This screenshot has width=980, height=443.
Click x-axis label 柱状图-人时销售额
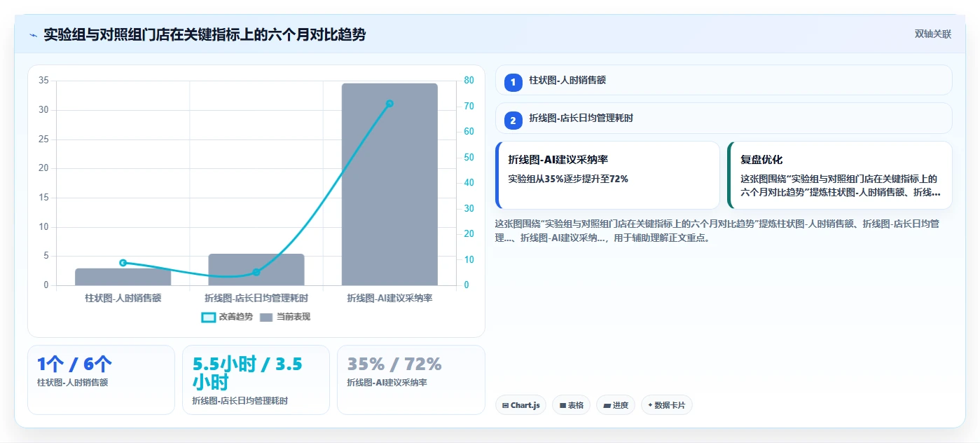pos(123,298)
